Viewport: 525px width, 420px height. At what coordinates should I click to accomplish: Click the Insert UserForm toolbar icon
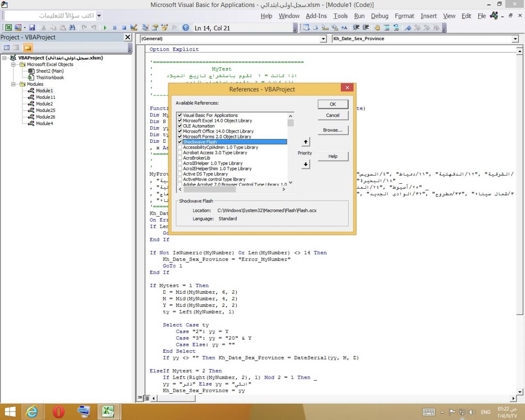[17, 28]
